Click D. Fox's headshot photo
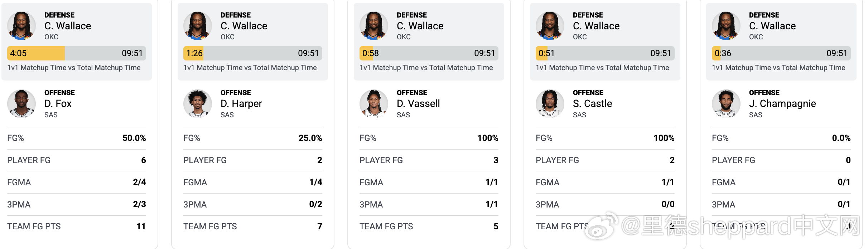The width and height of the screenshot is (868, 249). point(21,104)
